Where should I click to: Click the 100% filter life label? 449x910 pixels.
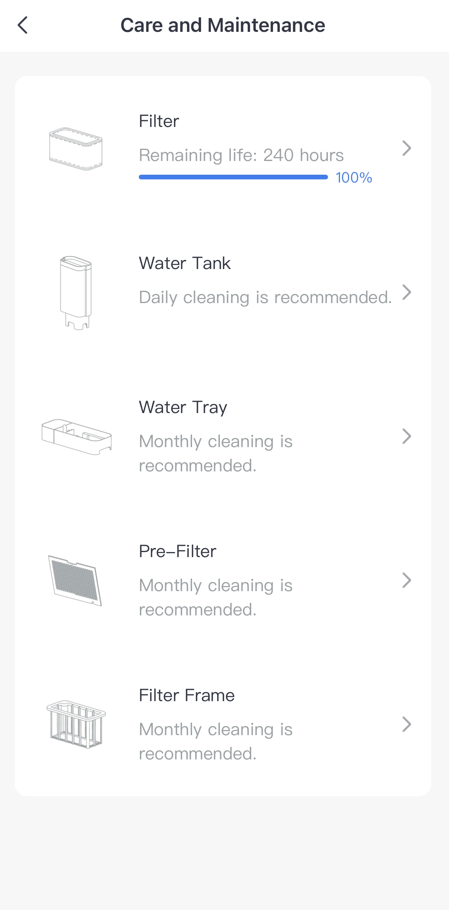pyautogui.click(x=354, y=178)
